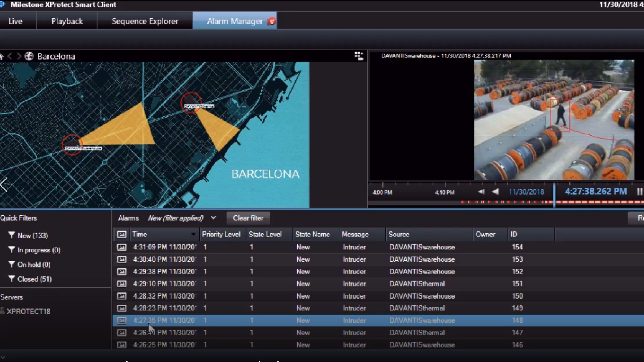The width and height of the screenshot is (644, 362).
Task: Go forward in map navigation
Action: coord(19,56)
